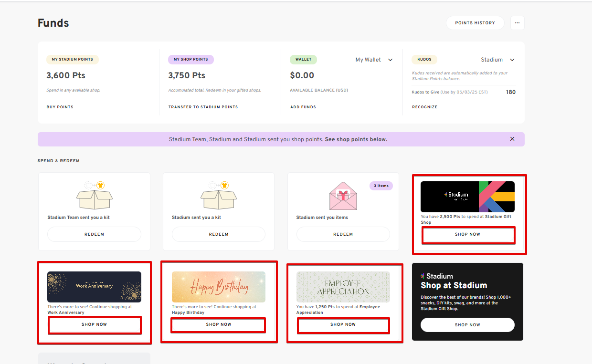Click the pink gift envelope icon

click(x=343, y=196)
